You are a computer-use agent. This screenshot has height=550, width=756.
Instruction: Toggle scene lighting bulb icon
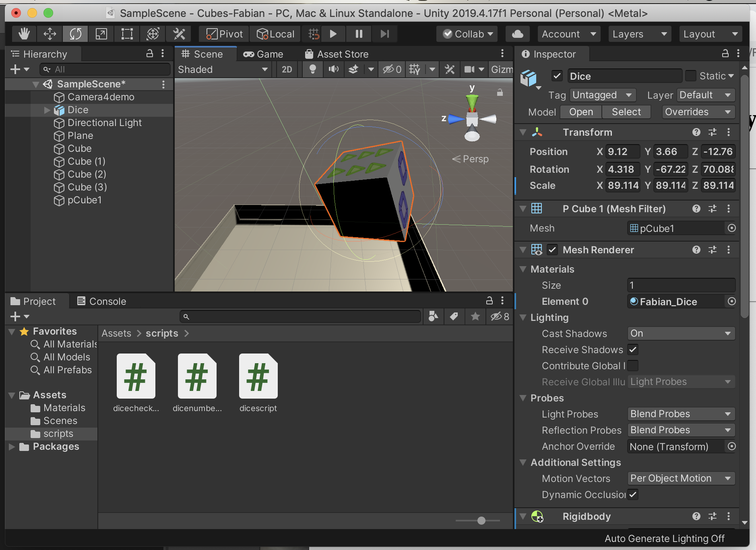[x=312, y=70]
